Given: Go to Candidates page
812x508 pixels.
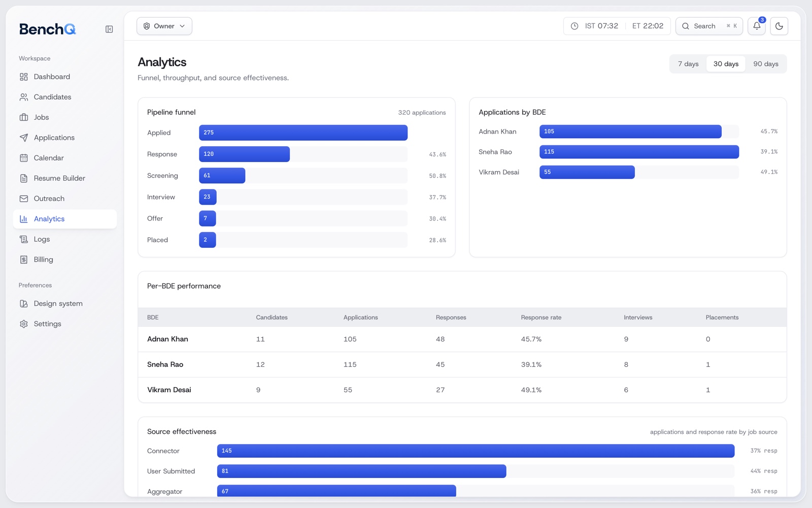Looking at the screenshot, I should (x=65, y=97).
